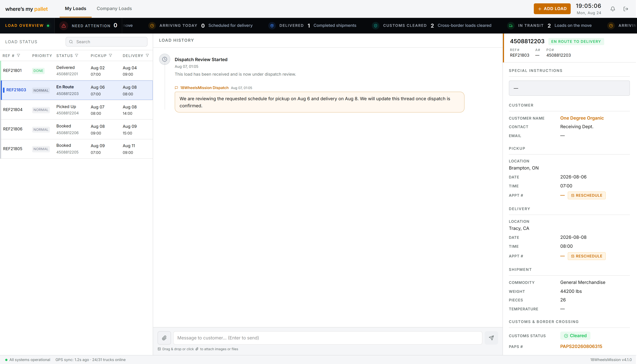Focus the Message to customer field
637x364 pixels.
click(x=328, y=338)
